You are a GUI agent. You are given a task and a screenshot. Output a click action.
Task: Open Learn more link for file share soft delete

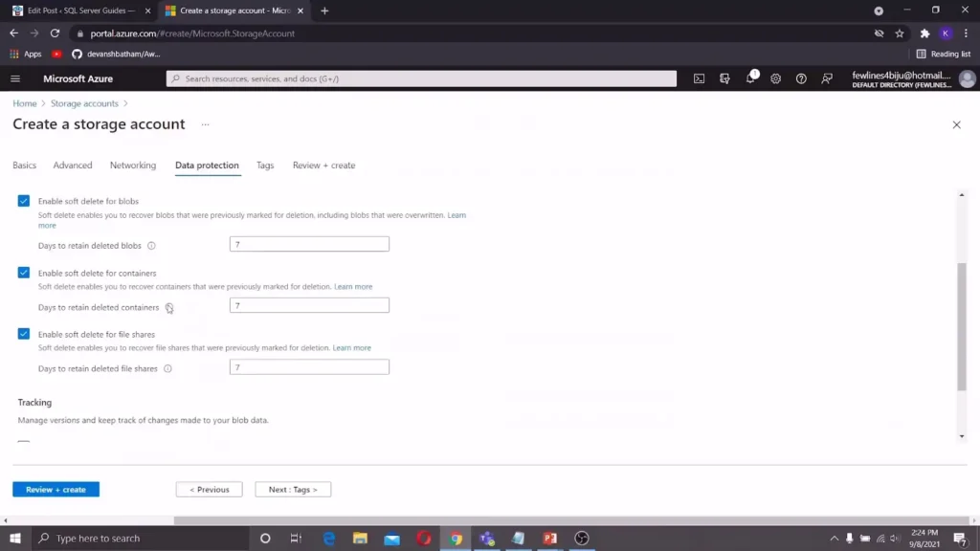click(x=352, y=348)
